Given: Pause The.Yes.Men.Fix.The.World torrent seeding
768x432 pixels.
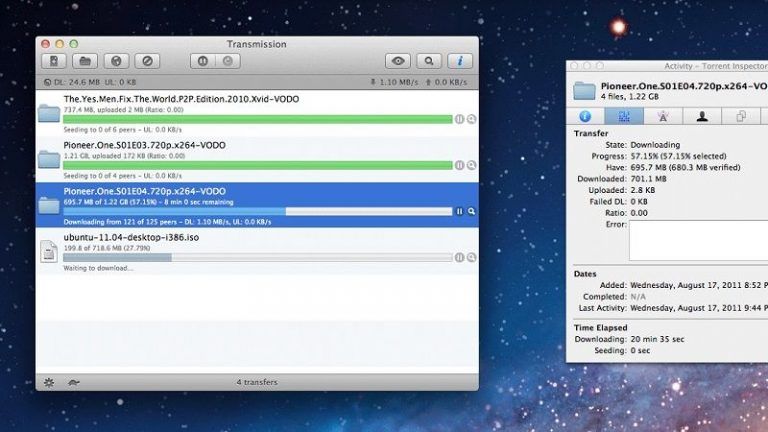Looking at the screenshot, I should [459, 119].
